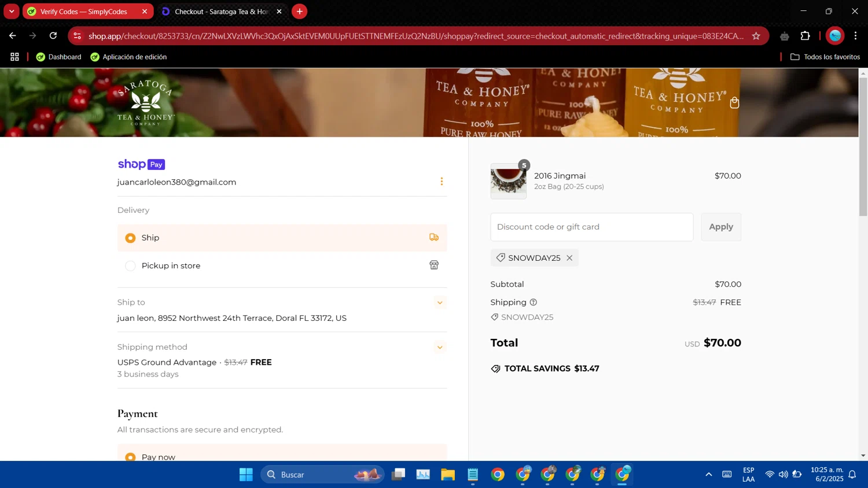Click the juancarloleon380@gmail.com email text

point(176,182)
